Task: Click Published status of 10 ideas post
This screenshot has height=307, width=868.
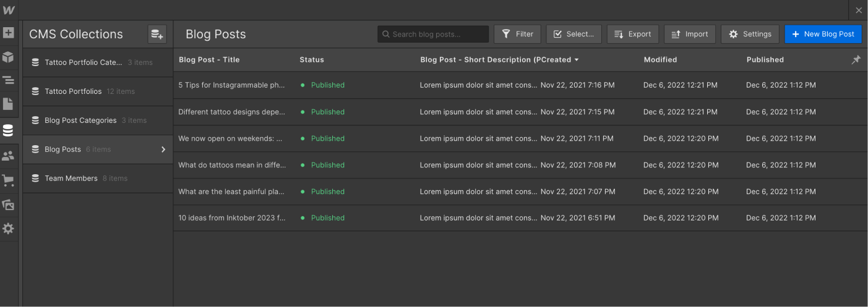Action: point(328,218)
